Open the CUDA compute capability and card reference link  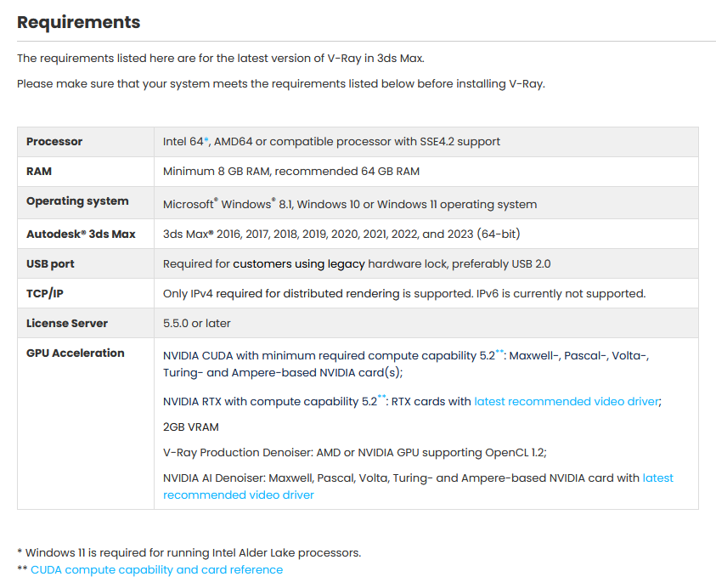[156, 569]
